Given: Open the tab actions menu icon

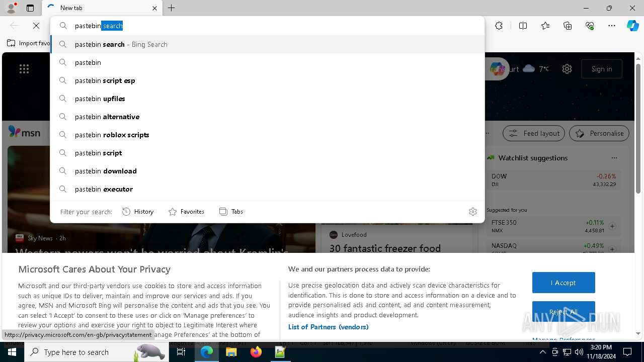Looking at the screenshot, I should click(x=30, y=8).
